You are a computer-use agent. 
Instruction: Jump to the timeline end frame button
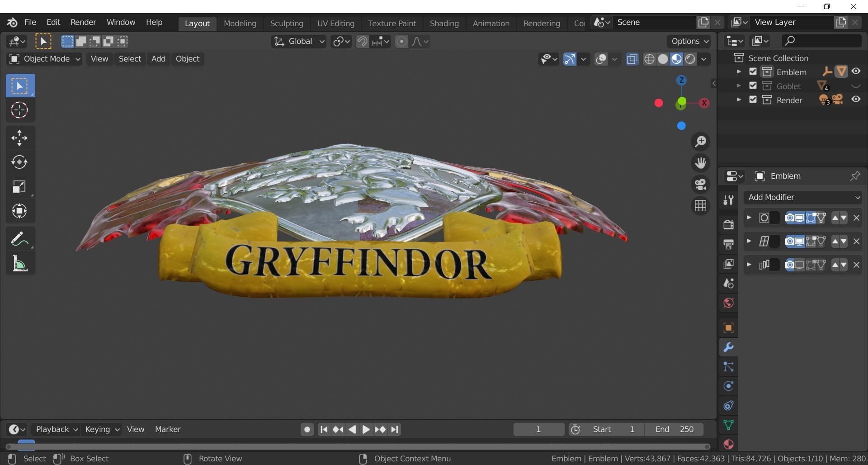pyautogui.click(x=395, y=429)
